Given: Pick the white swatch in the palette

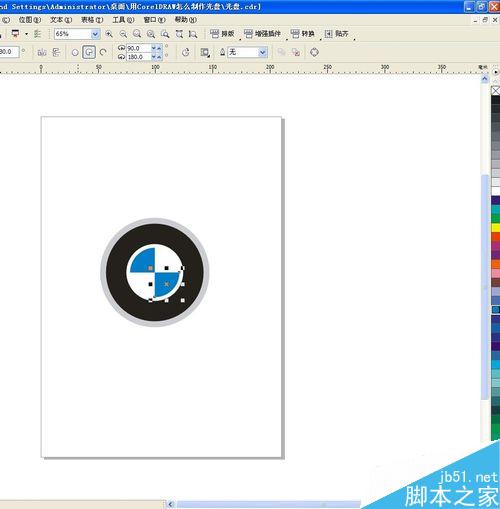Looking at the screenshot, I should [x=495, y=191].
